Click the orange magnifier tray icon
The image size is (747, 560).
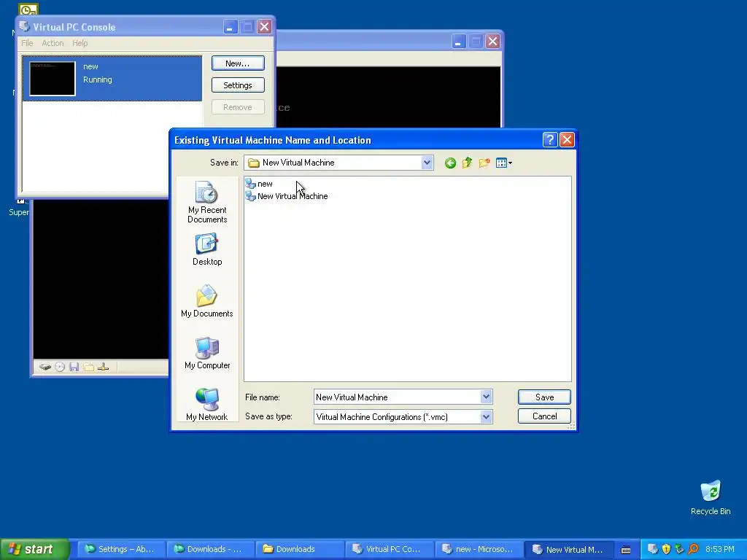click(x=693, y=549)
